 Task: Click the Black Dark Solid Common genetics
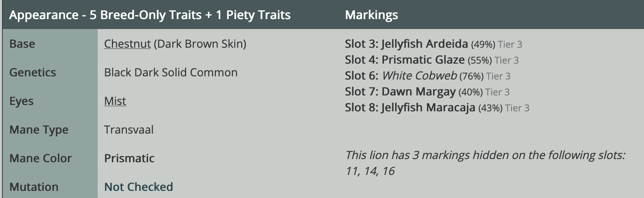click(x=171, y=72)
